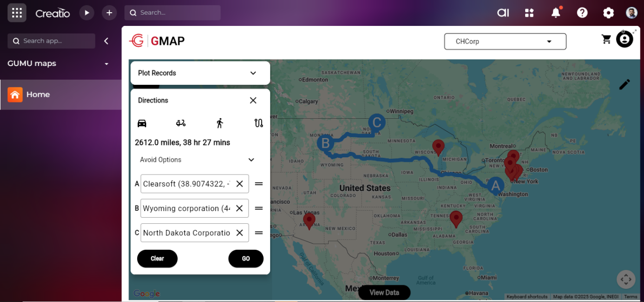Remove the Clearsoft waypoint A
644x302 pixels.
coord(240,184)
